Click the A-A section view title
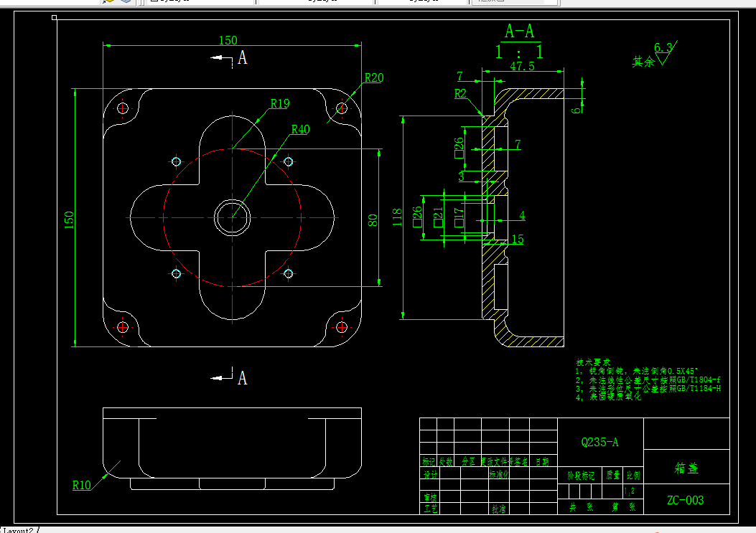This screenshot has height=533, width=756. pos(520,32)
